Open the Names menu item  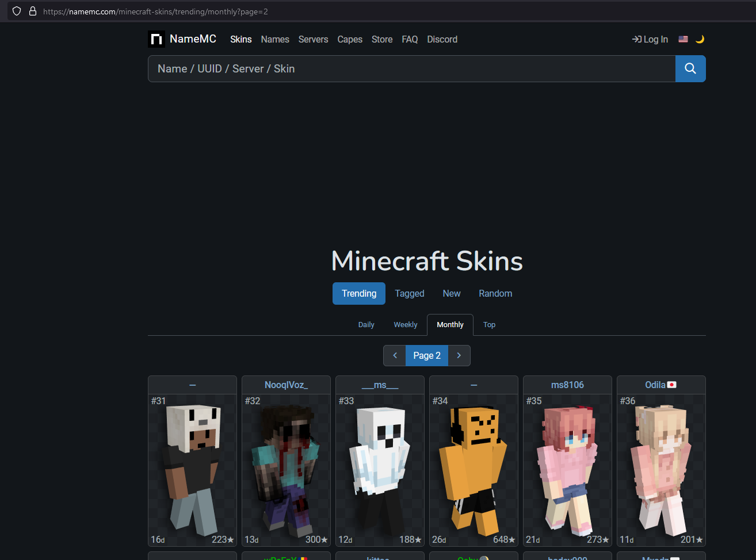[275, 39]
